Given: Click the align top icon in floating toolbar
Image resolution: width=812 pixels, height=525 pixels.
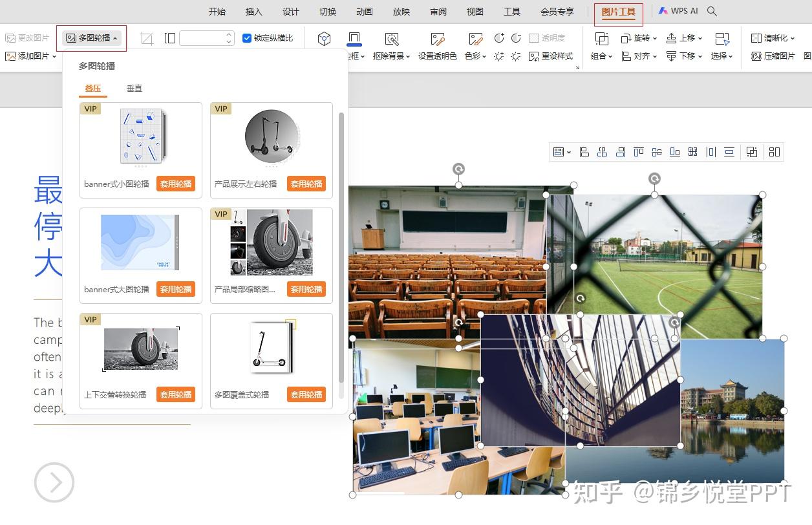Looking at the screenshot, I should [x=639, y=152].
